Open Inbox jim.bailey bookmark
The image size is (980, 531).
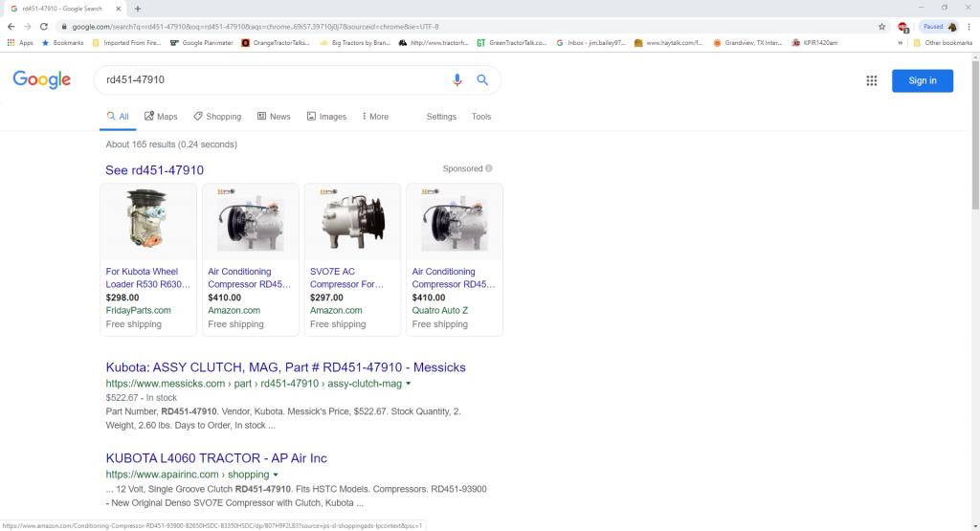coord(590,43)
